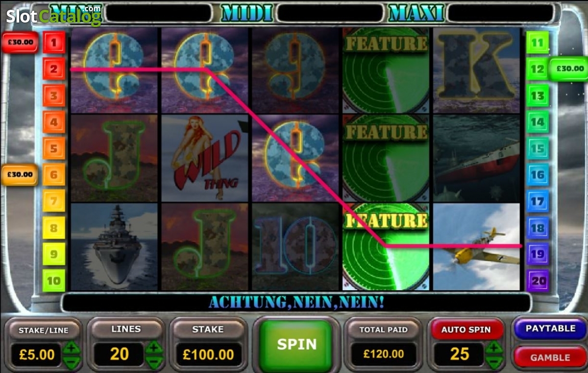
Task: Click the green SPIN button
Action: pos(296,344)
